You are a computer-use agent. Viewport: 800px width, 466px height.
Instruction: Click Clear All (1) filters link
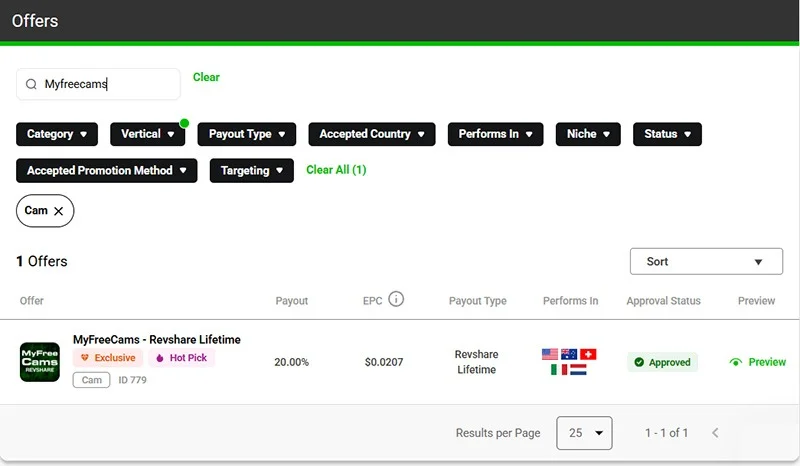(336, 170)
